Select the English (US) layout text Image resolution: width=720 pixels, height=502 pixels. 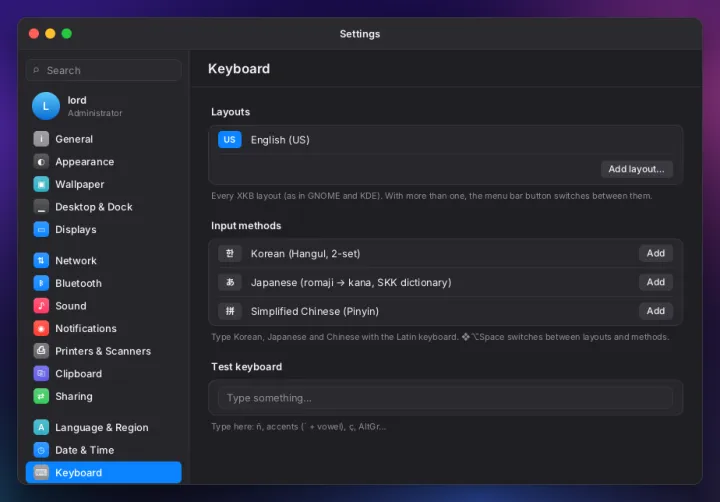tap(280, 140)
